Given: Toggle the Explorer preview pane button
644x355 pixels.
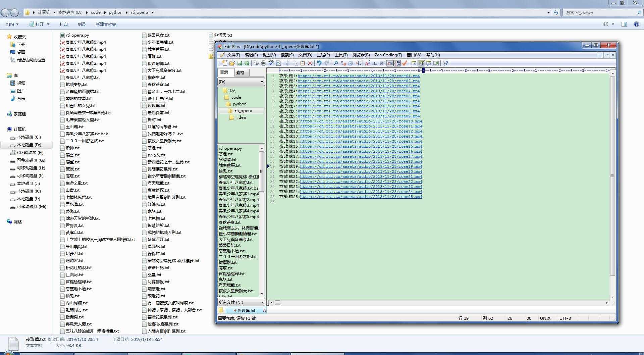Looking at the screenshot, I should 624,24.
